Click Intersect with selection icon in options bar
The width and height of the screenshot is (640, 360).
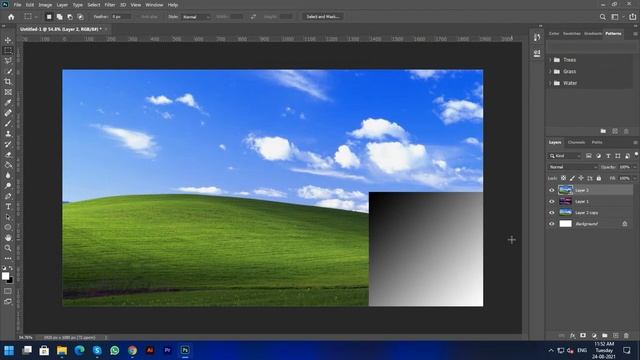[80, 17]
